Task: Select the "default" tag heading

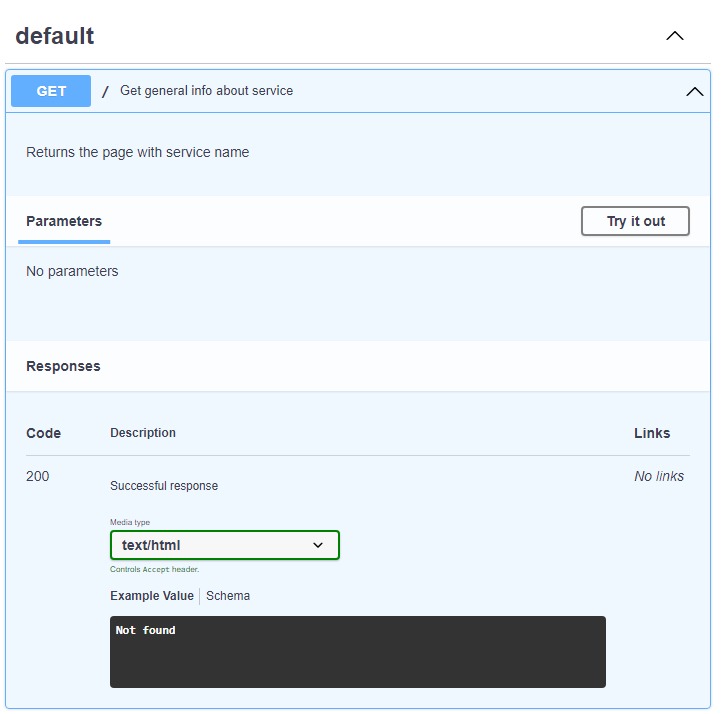Action: (55, 36)
